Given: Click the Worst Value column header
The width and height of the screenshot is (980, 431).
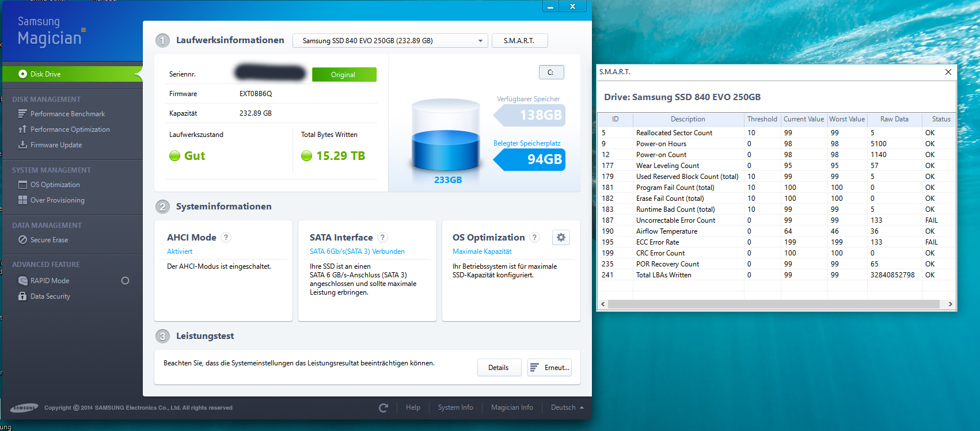Looking at the screenshot, I should tap(847, 119).
